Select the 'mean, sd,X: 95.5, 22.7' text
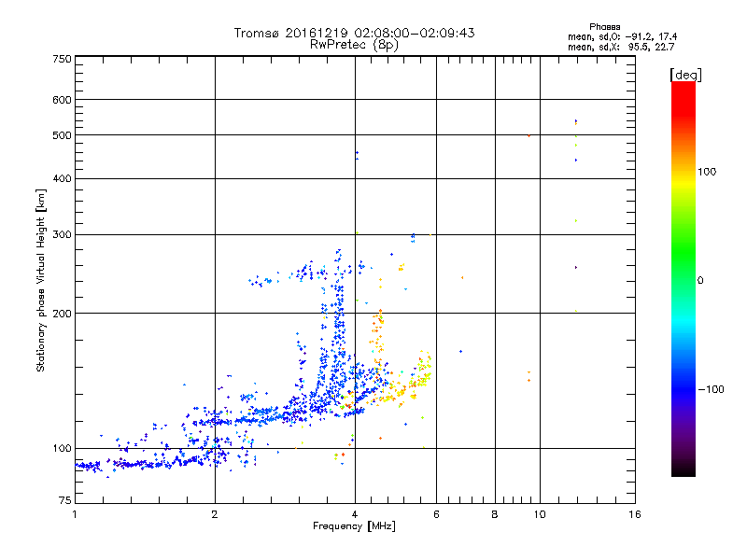 click(621, 48)
